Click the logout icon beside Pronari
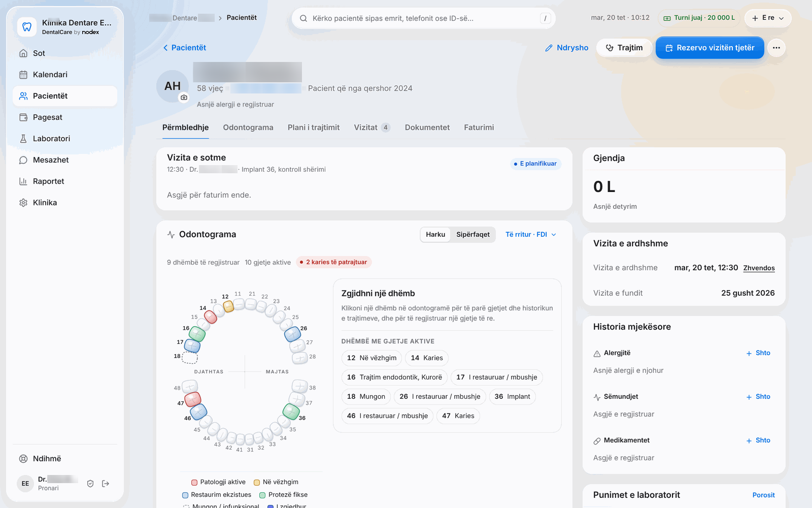 (x=106, y=484)
